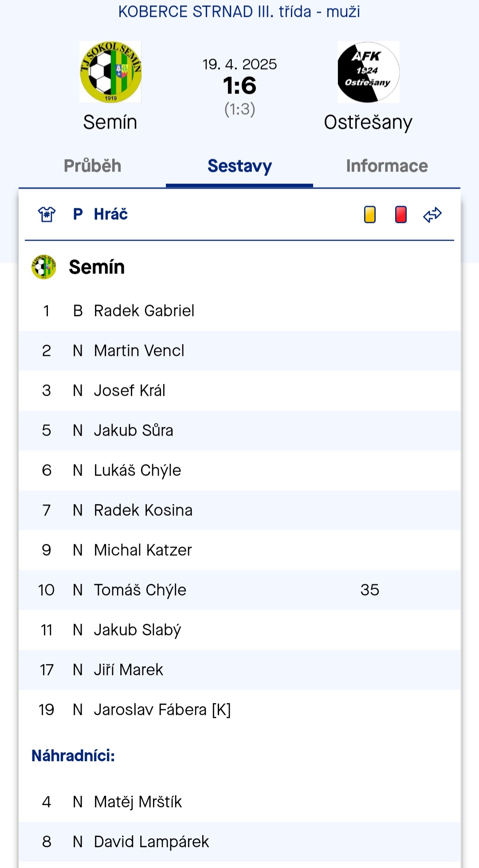
Task: Open player Radek Gabriel's profile
Action: coord(144,311)
